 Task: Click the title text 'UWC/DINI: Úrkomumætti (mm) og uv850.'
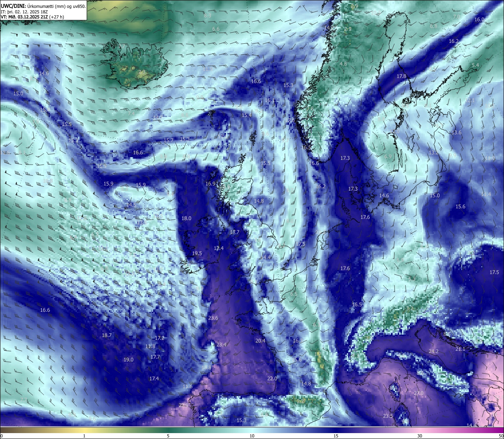pos(43,6)
